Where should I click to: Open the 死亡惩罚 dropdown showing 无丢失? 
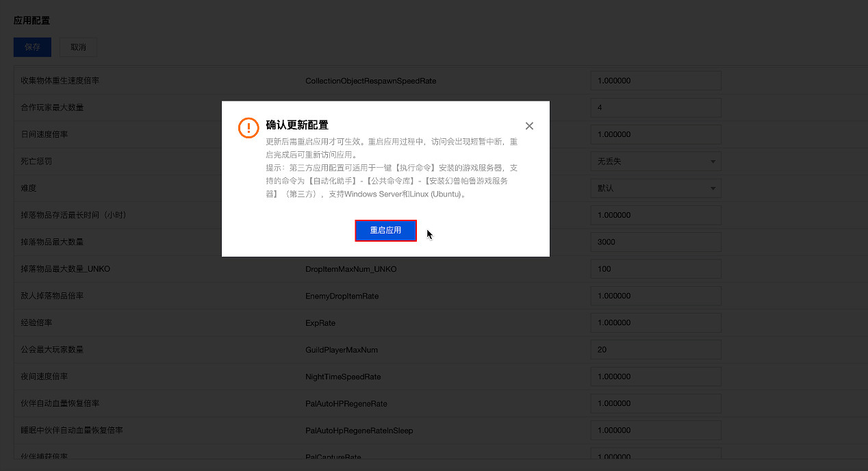[655, 161]
